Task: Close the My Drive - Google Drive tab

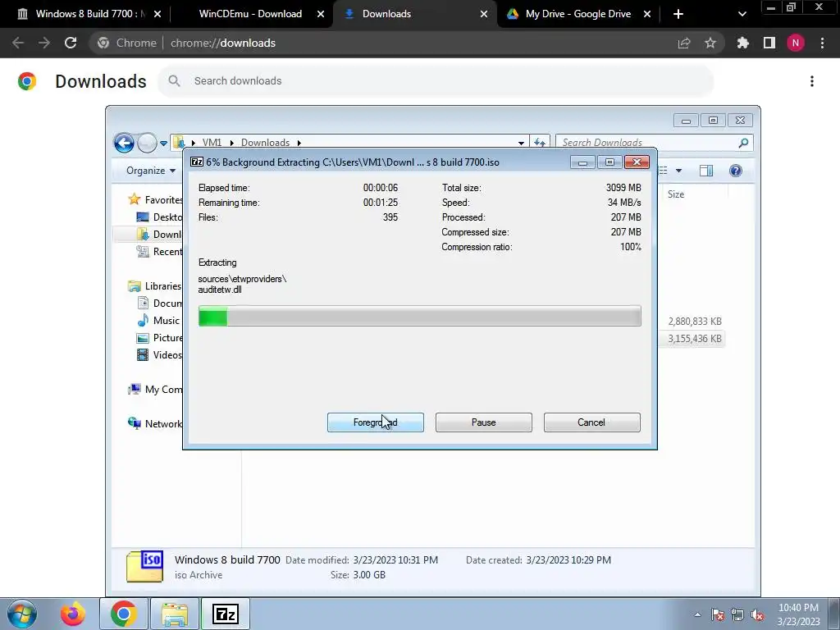Action: coord(646,15)
